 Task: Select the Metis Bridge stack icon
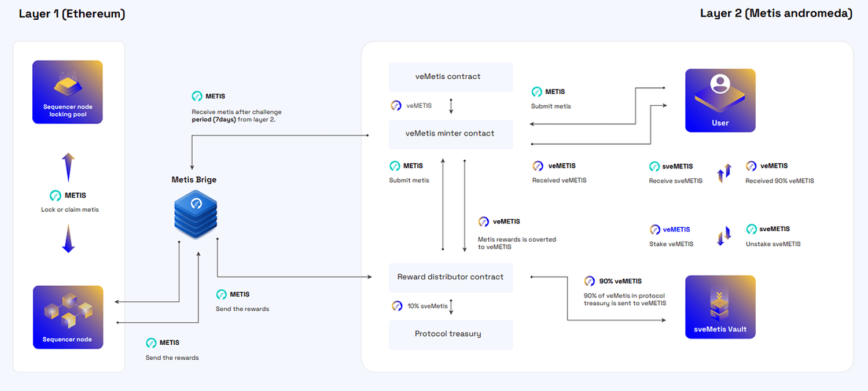coord(195,212)
